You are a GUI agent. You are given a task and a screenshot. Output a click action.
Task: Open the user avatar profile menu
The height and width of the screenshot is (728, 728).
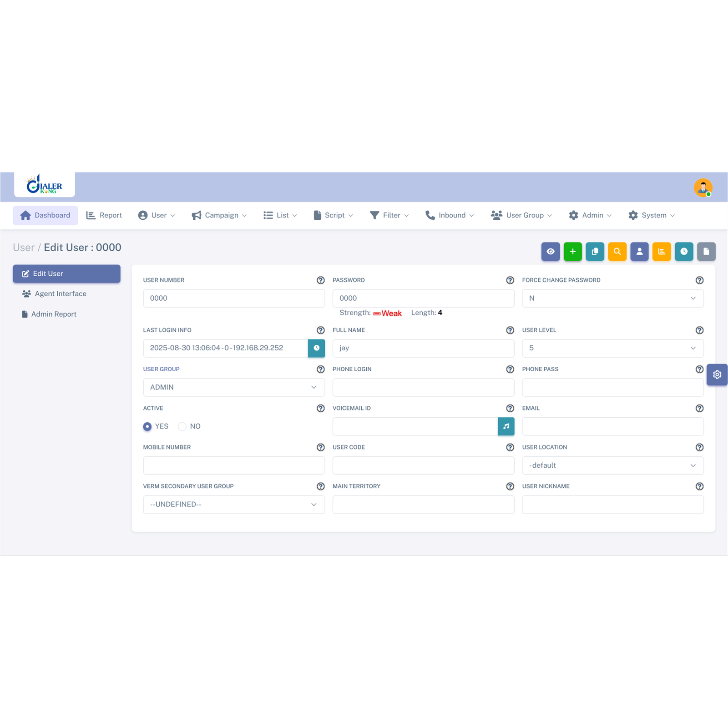(703, 187)
